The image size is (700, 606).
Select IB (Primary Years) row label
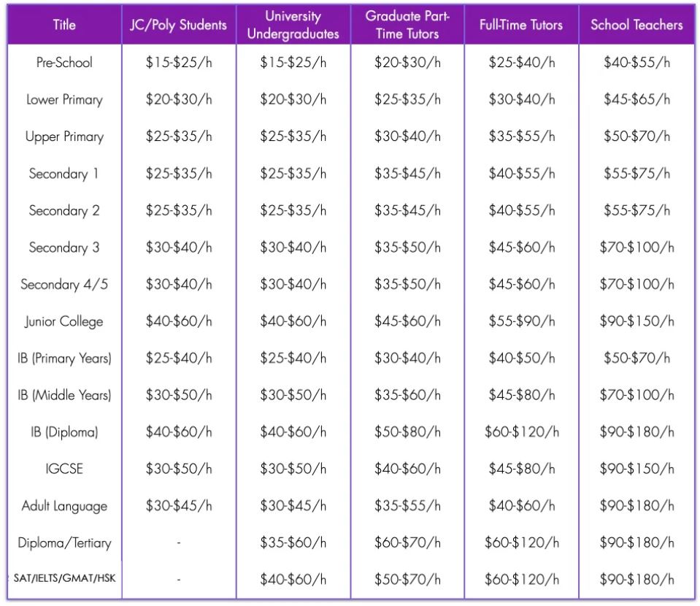point(64,358)
